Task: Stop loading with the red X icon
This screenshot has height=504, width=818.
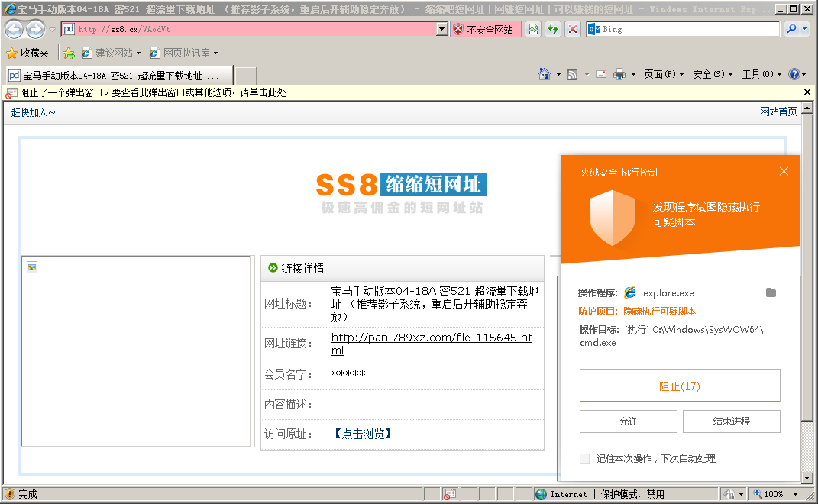Action: pyautogui.click(x=572, y=29)
